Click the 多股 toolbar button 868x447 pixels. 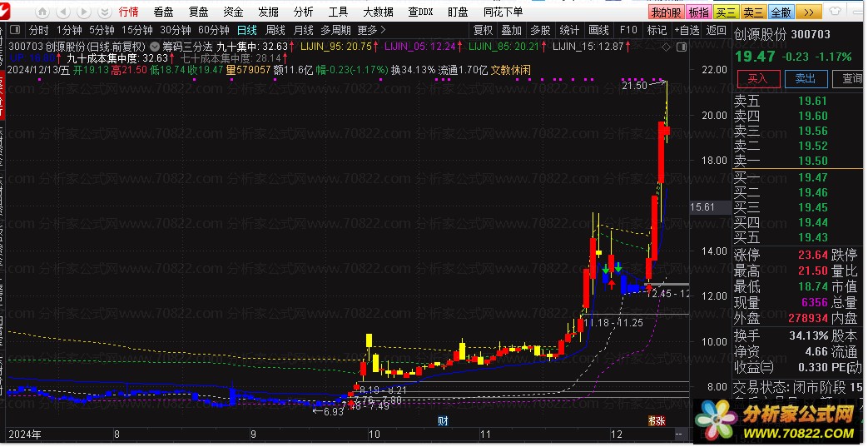tap(540, 30)
